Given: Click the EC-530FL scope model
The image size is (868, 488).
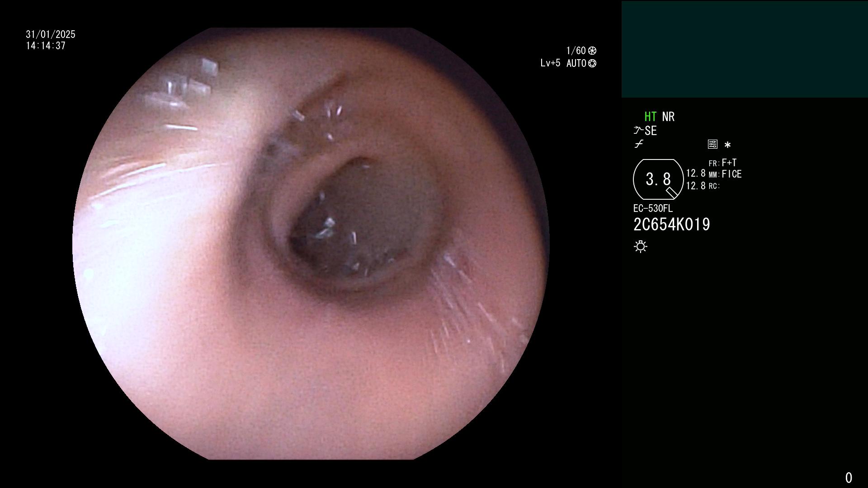Looking at the screenshot, I should pyautogui.click(x=653, y=208).
